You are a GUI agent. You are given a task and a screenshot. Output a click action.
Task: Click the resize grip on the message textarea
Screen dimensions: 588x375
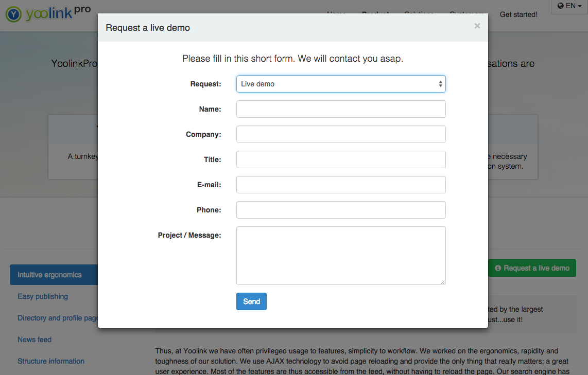coord(442,282)
